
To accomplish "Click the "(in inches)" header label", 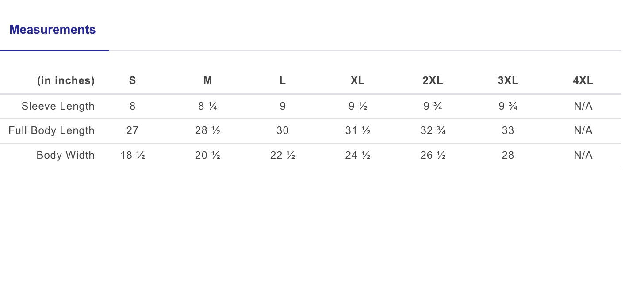I will 66,80.
